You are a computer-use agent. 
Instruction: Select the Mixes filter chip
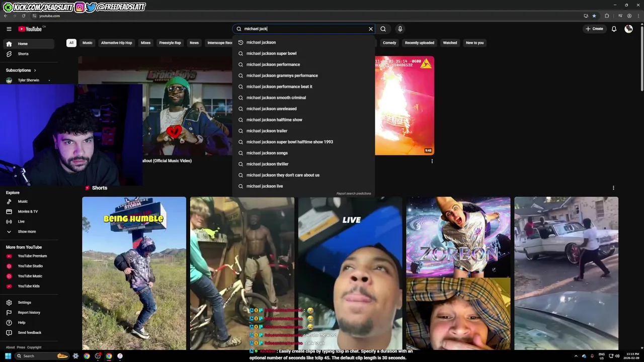pyautogui.click(x=146, y=43)
